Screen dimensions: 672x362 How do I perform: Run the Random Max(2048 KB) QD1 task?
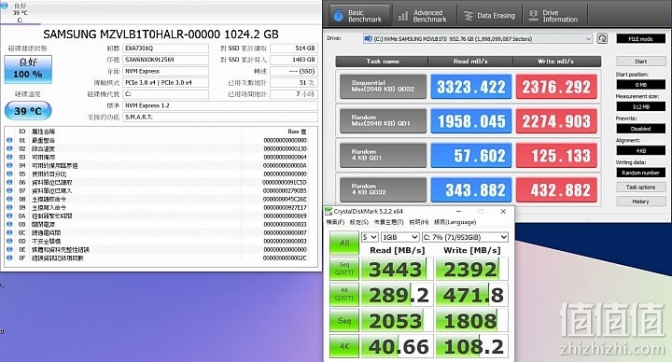pos(383,120)
